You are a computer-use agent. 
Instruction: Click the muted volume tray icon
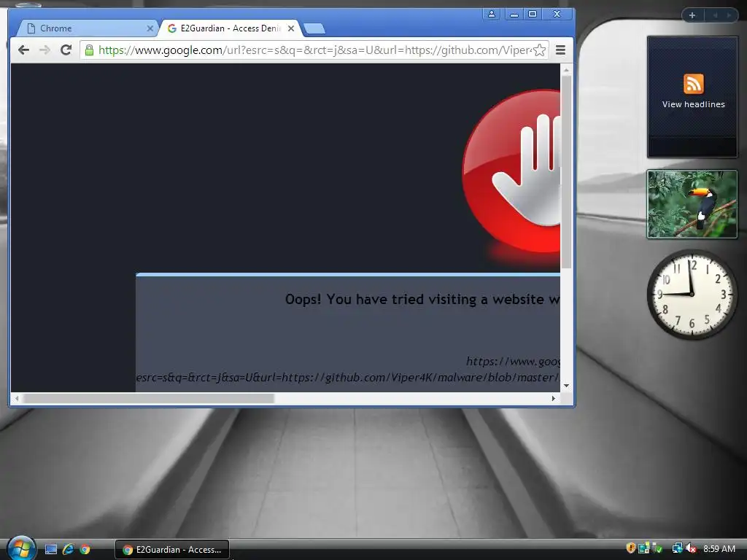(x=691, y=548)
